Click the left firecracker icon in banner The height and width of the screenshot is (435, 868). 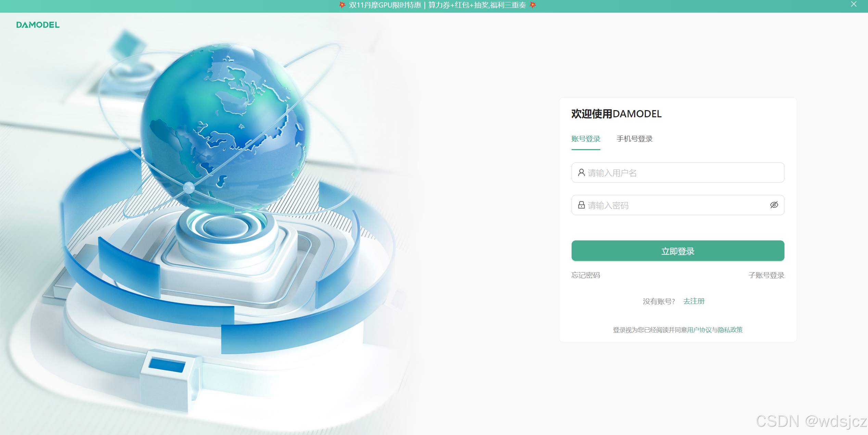[x=342, y=5]
